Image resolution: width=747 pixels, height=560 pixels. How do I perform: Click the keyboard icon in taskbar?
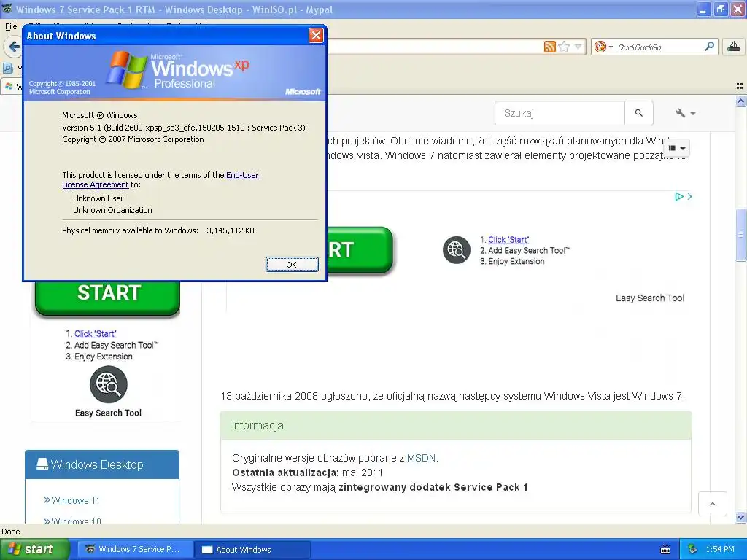tap(665, 550)
